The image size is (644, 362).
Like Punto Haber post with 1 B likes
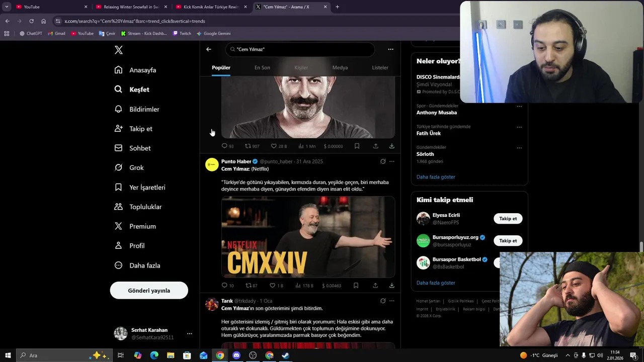[276, 286]
